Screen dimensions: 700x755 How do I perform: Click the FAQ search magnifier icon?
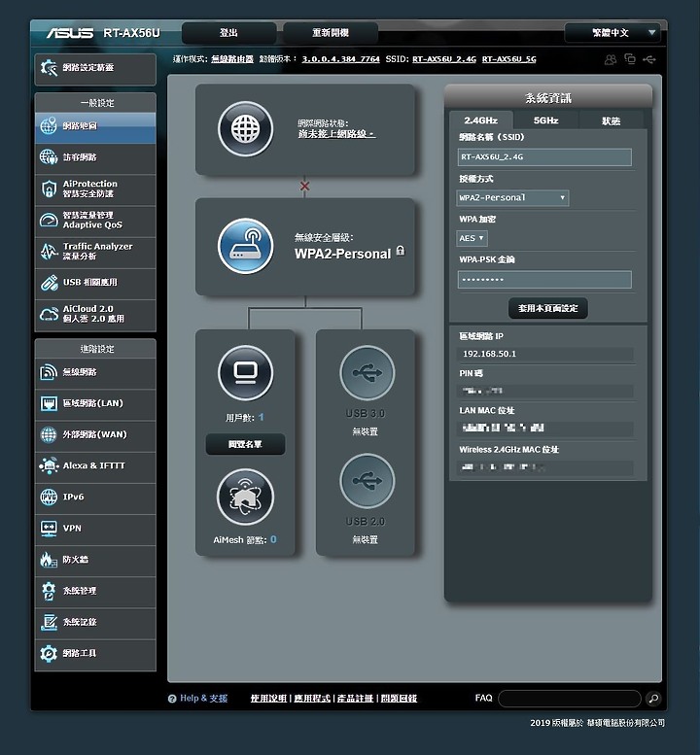point(653,699)
